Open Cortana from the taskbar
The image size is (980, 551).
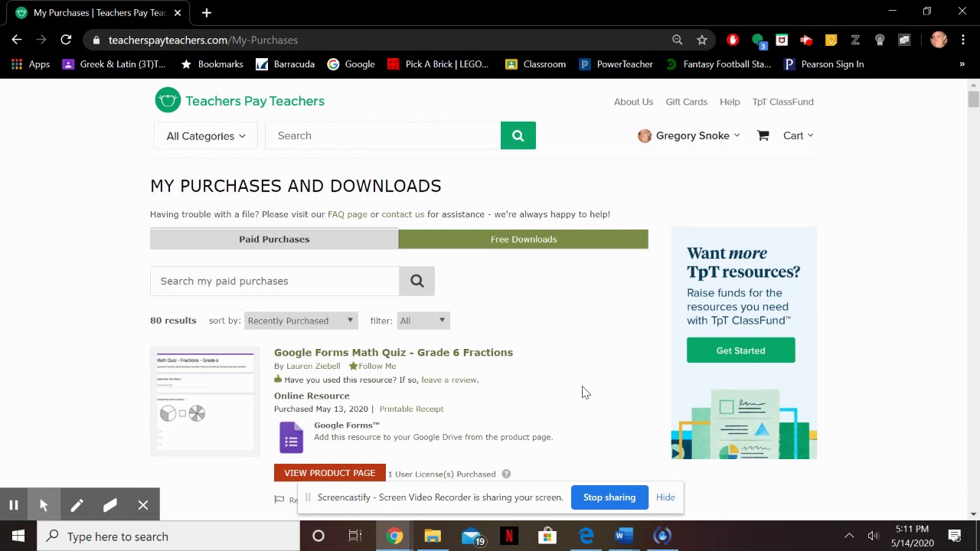(318, 536)
